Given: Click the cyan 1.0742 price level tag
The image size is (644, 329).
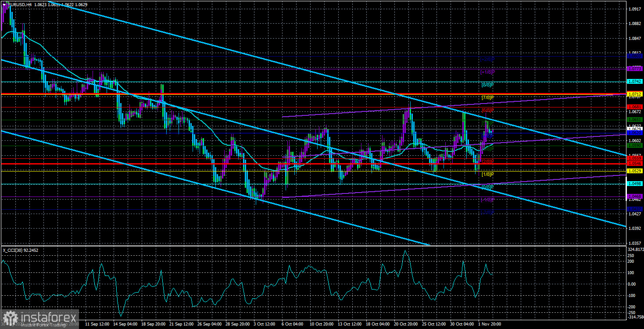Looking at the screenshot, I should click(x=635, y=82).
